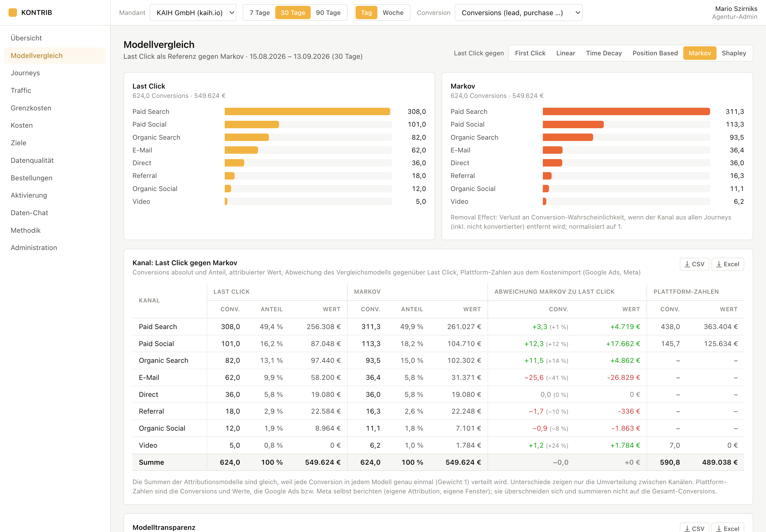Screen dimensions: 766x532
Task: Expand the Conversion type dropdown
Action: click(x=518, y=13)
